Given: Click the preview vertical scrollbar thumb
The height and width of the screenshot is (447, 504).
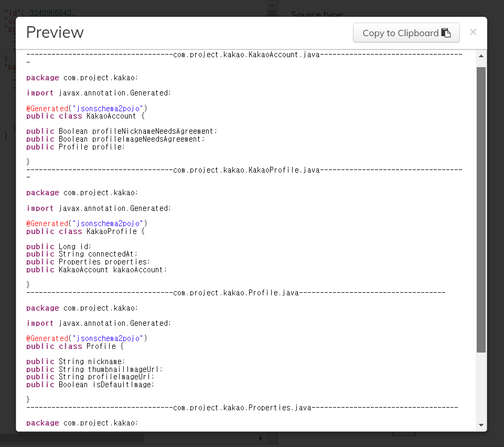Looking at the screenshot, I should coord(481,210).
